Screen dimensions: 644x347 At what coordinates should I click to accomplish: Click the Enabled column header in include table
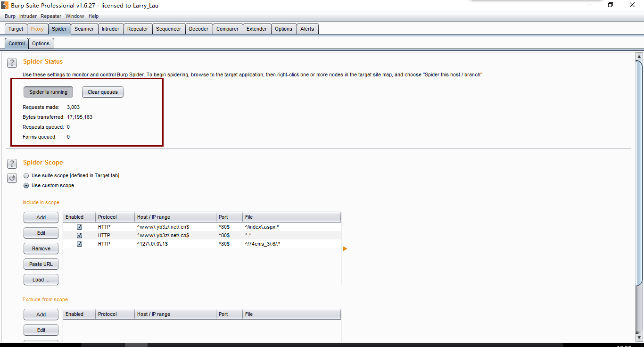(x=79, y=217)
